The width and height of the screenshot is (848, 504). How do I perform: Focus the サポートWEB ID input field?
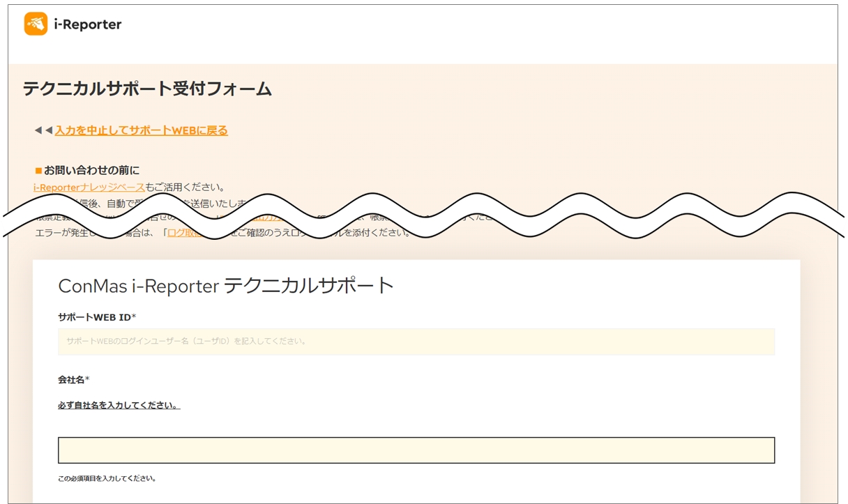click(416, 342)
